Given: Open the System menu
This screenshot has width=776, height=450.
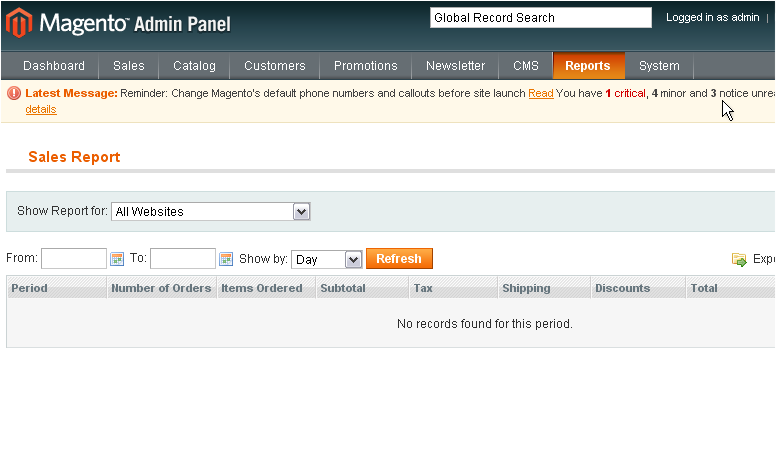Looking at the screenshot, I should coord(659,66).
